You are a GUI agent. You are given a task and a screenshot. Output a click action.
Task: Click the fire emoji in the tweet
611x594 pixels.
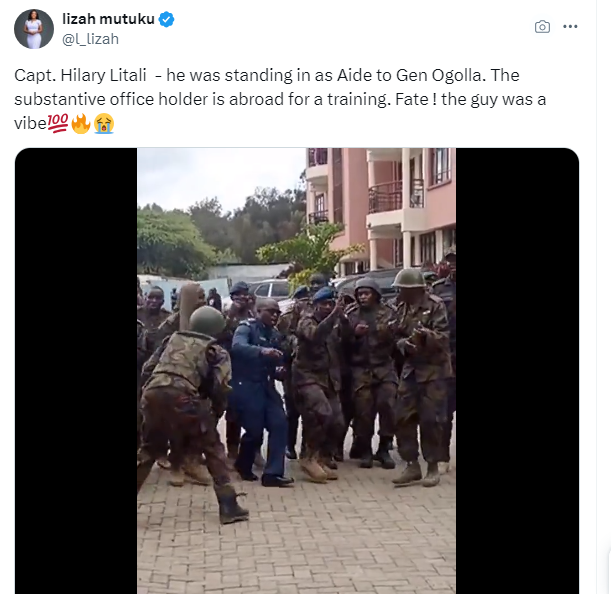click(81, 123)
